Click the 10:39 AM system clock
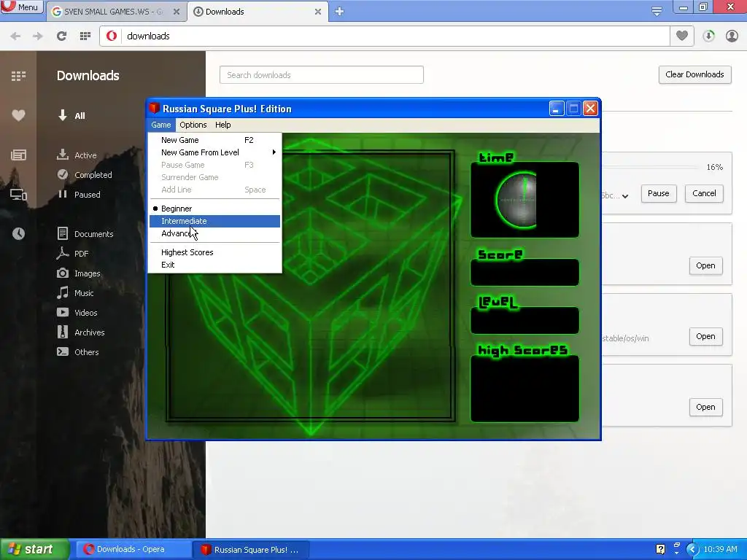This screenshot has height=560, width=747. click(x=720, y=550)
